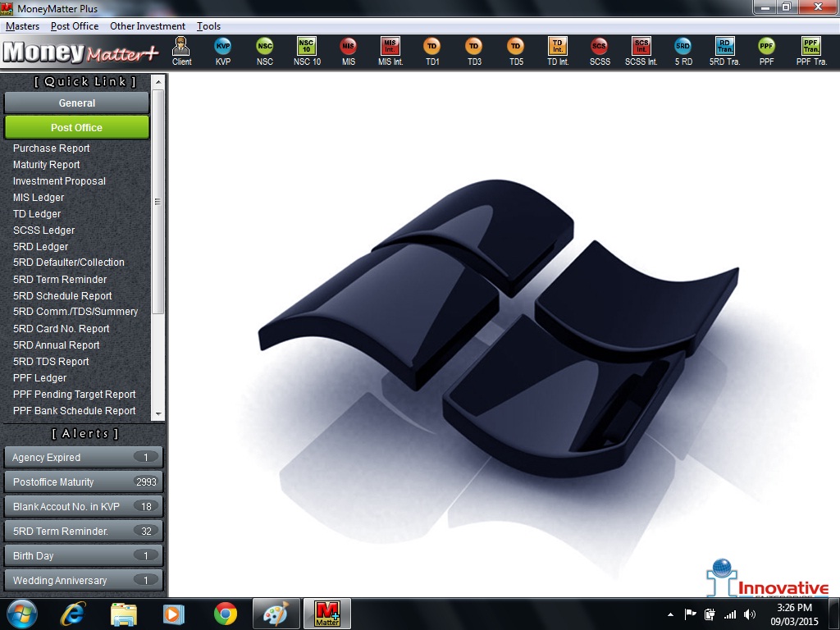Viewport: 840px width, 630px height.
Task: Open the PPF Tra. toolbar icon
Action: tap(810, 51)
